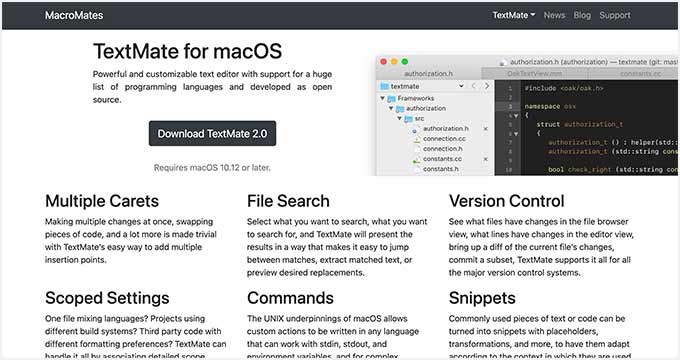
Task: Go back in file browser history
Action: pos(474,86)
